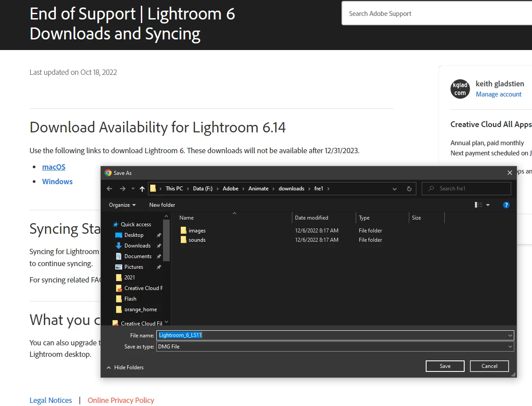This screenshot has width=532, height=406.
Task: Open the Save as type combo box
Action: pyautogui.click(x=335, y=347)
